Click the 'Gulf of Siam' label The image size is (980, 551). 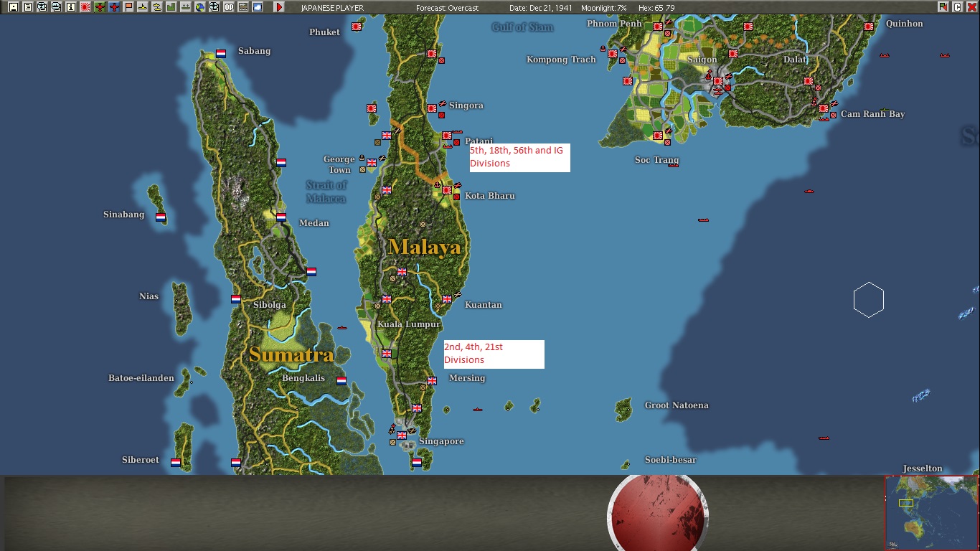522,27
